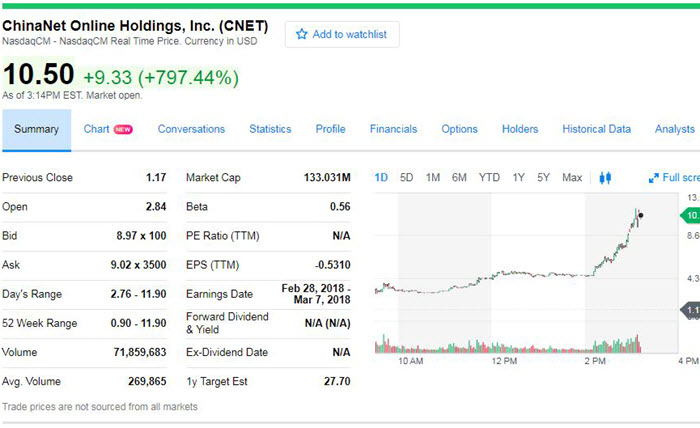Click the Open value 2.84
The image size is (700, 428).
click(156, 207)
